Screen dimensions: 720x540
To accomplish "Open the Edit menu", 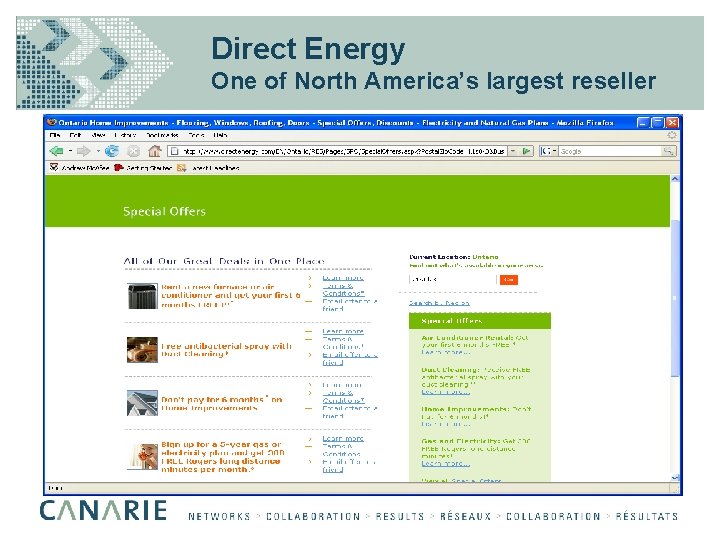I will click(x=75, y=135).
